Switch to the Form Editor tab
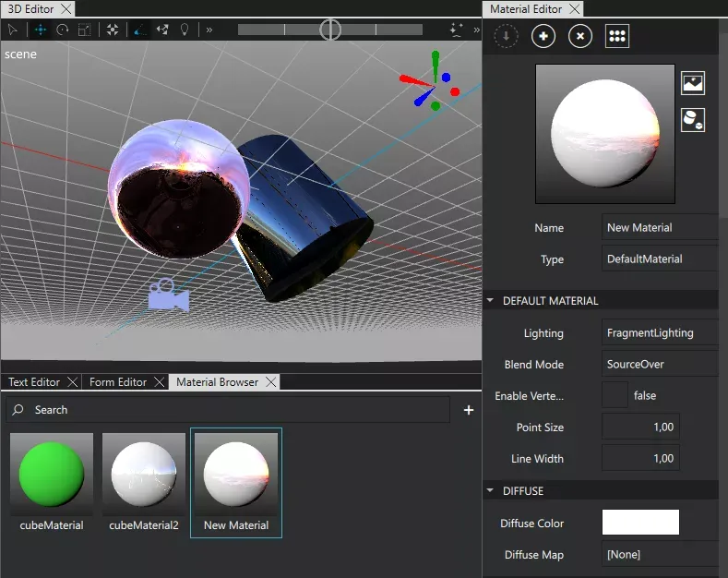This screenshot has height=578, width=728. (x=118, y=382)
